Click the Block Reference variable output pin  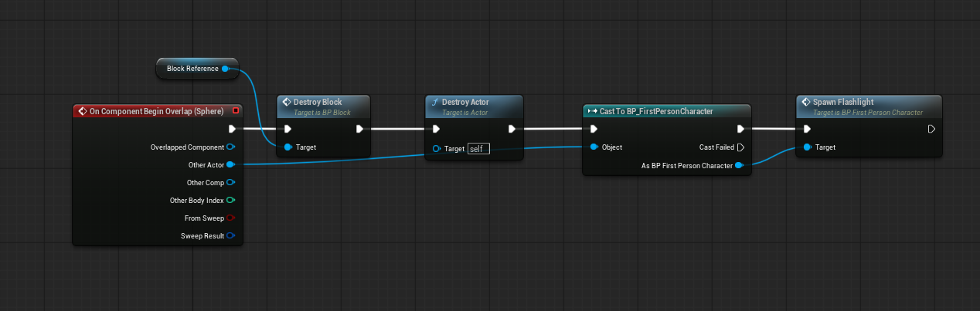tap(225, 69)
